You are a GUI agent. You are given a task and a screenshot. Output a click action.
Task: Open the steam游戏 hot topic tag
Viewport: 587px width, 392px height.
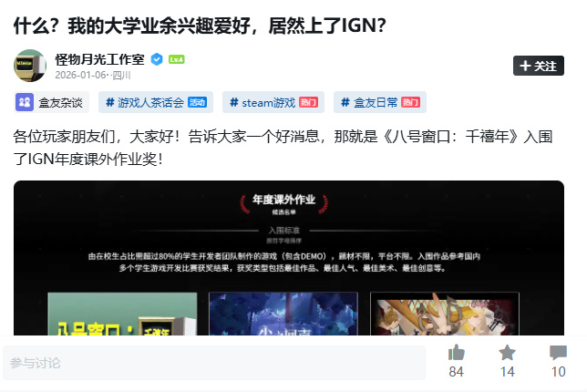pos(273,102)
